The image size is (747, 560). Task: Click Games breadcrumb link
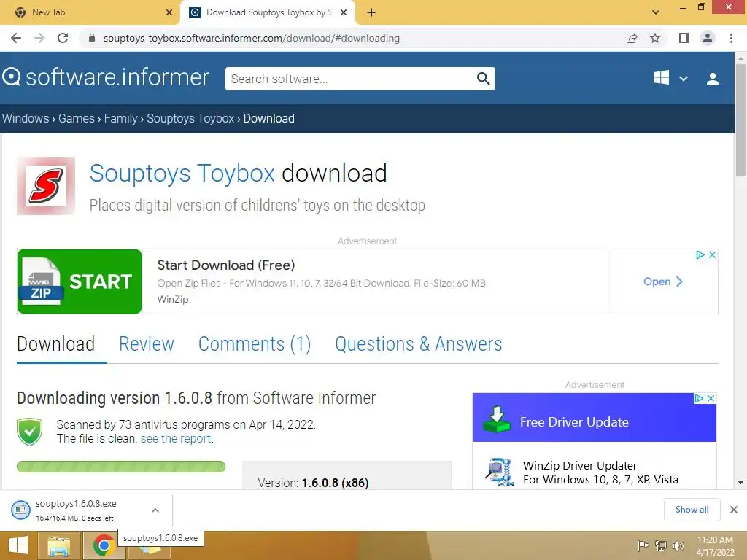tap(76, 119)
